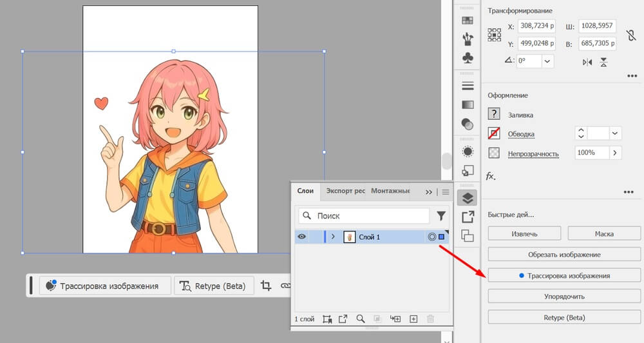Click the fx effects icon
This screenshot has width=644, height=343.
491,175
